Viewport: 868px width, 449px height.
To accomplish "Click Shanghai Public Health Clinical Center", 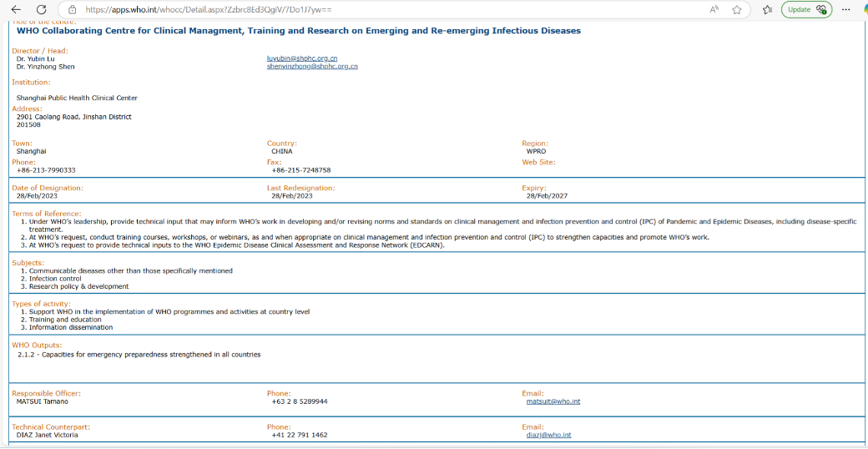I will [x=77, y=98].
